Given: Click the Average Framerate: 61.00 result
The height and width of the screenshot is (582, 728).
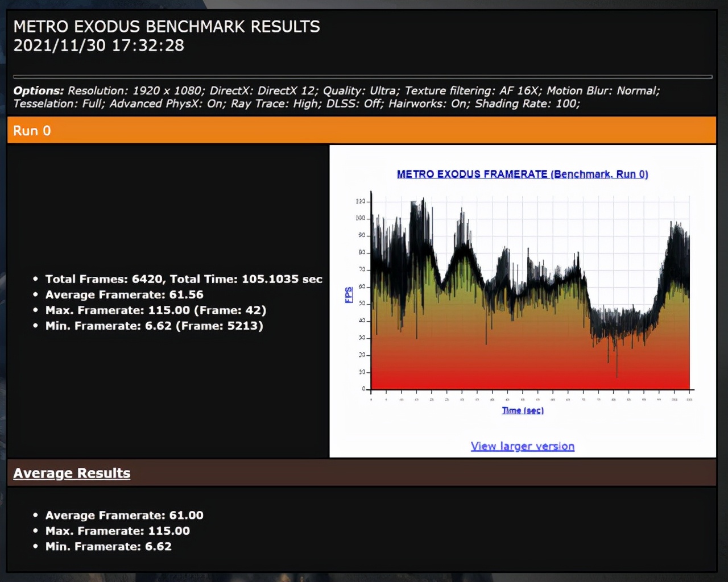Looking at the screenshot, I should (x=124, y=516).
